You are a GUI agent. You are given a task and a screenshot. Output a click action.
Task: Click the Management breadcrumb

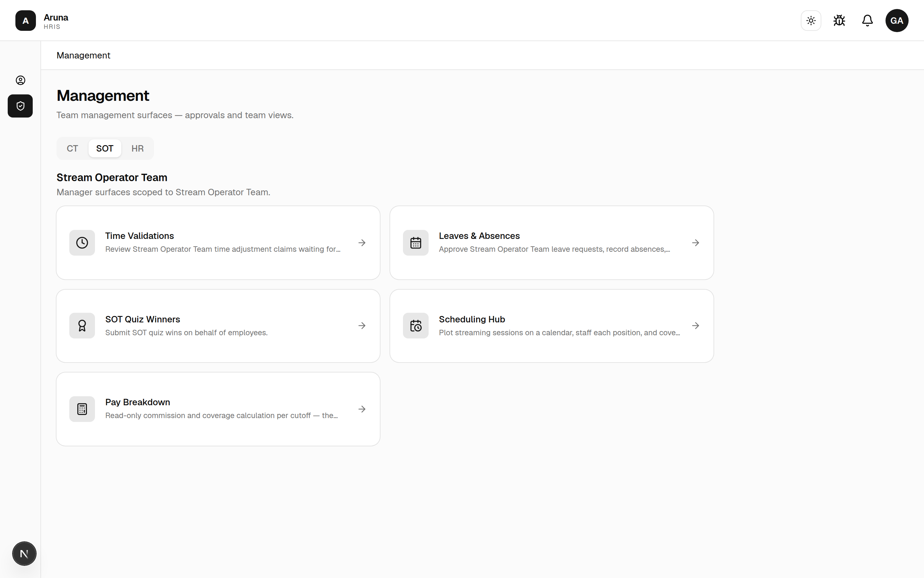(x=83, y=56)
